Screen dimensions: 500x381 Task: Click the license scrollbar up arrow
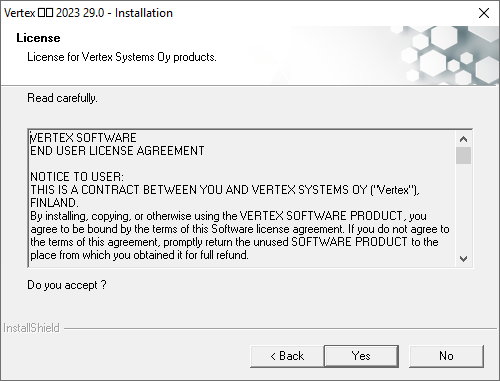click(463, 139)
